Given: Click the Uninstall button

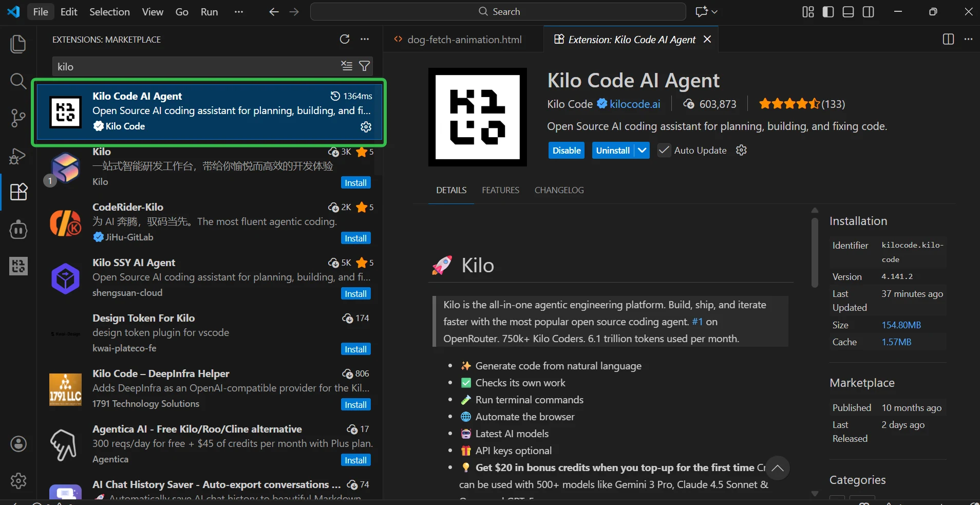Looking at the screenshot, I should pyautogui.click(x=613, y=151).
